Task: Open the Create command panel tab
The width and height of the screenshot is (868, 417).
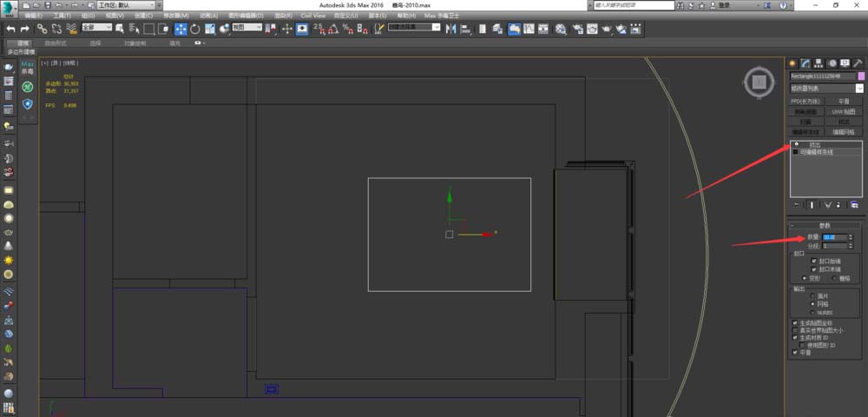Action: tap(793, 63)
